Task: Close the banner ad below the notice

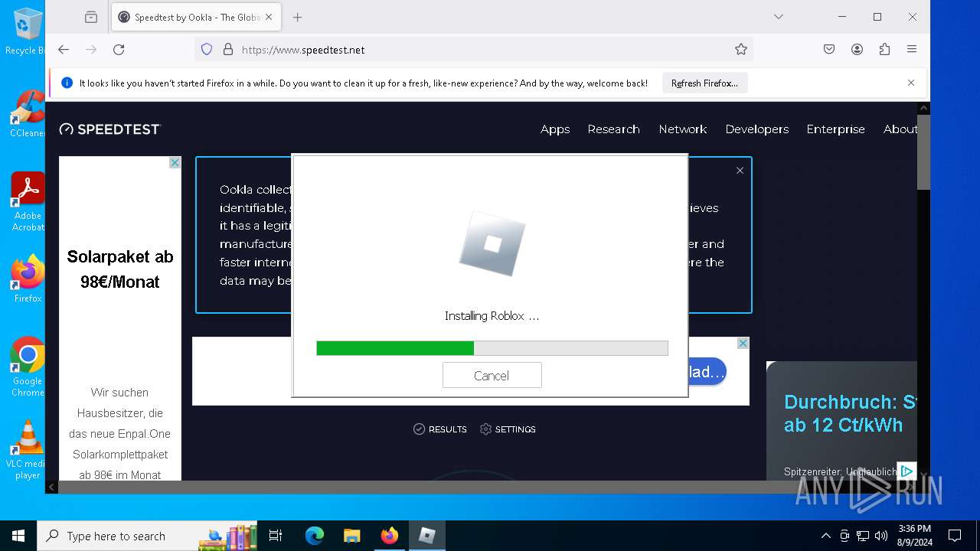Action: (x=743, y=344)
